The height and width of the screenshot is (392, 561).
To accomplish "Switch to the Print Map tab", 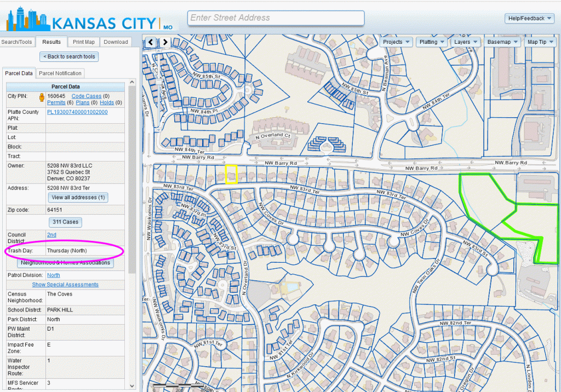I will 84,42.
